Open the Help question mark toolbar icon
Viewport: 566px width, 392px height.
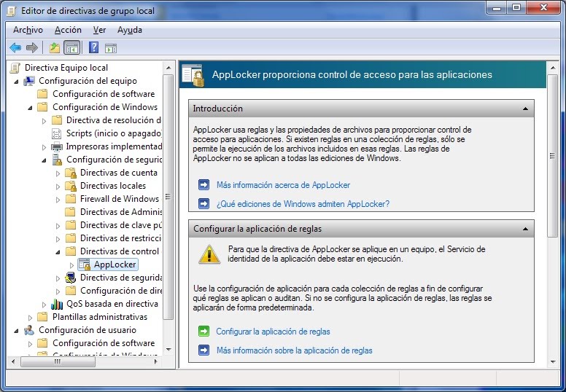tap(93, 47)
